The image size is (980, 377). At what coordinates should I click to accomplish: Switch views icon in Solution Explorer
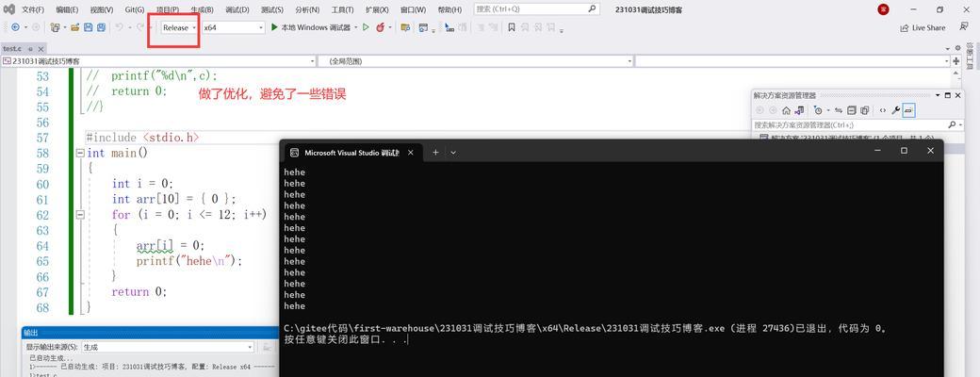(x=799, y=110)
